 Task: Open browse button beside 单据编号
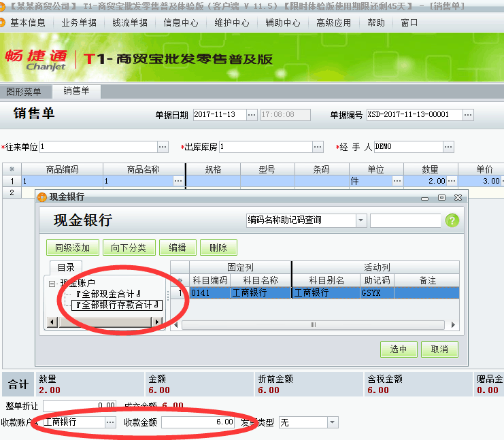click(x=468, y=115)
